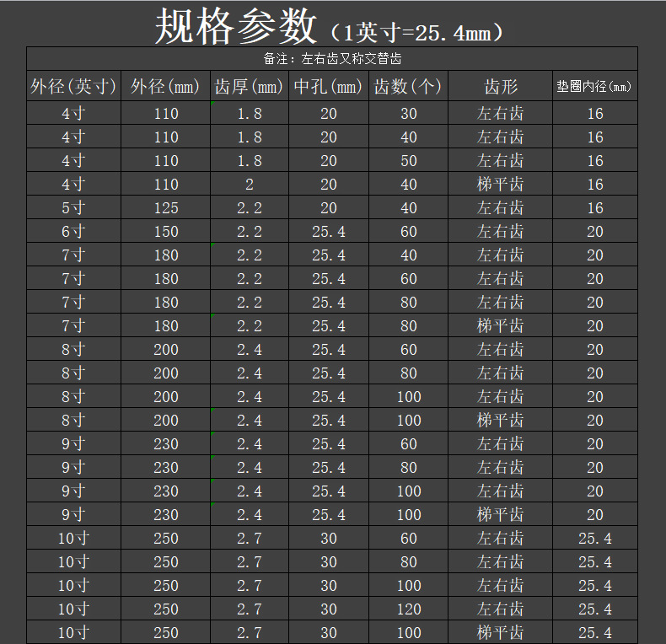Image resolution: width=666 pixels, height=644 pixels.
Task: Select the 齿数(个) column header
Action: (408, 87)
